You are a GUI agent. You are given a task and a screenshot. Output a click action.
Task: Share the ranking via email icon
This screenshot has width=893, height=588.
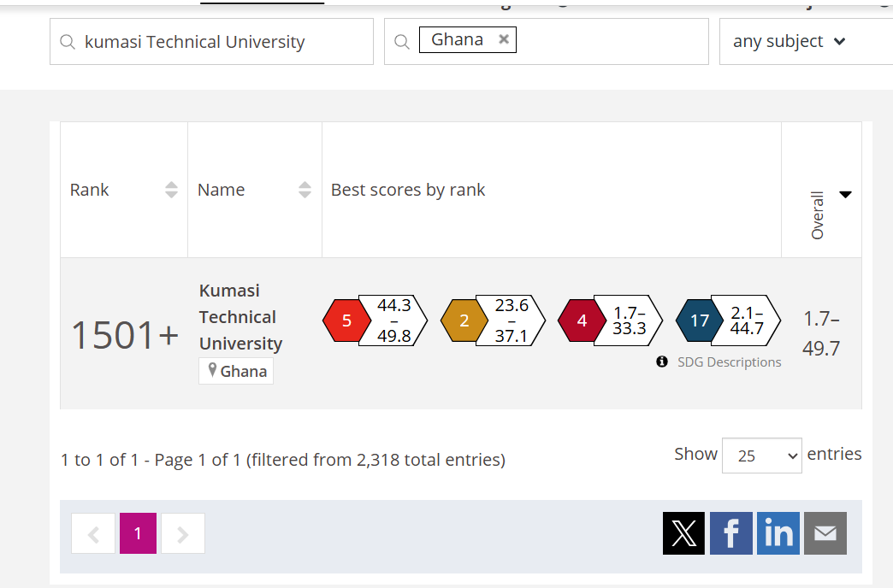coord(825,533)
